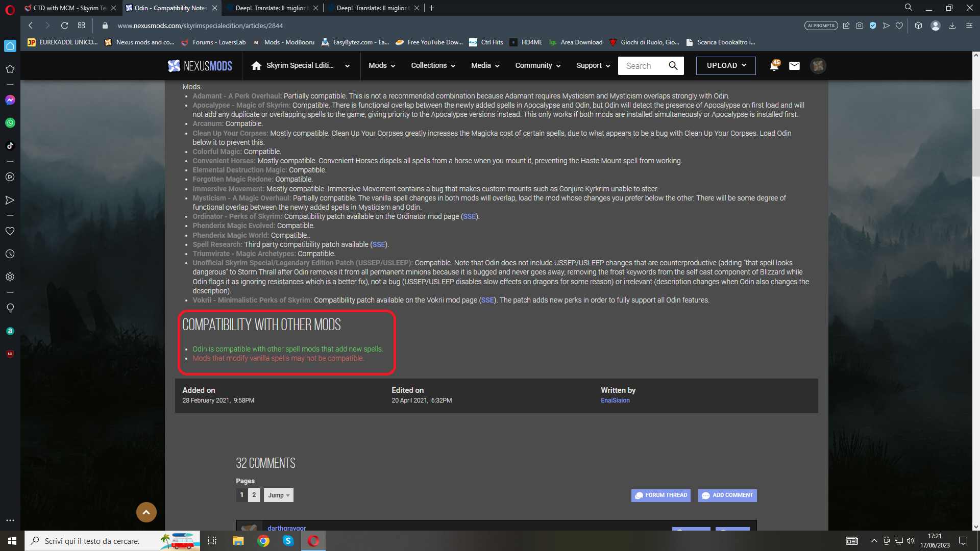Open author EnaiSiaion's profile link
The width and height of the screenshot is (980, 551).
[x=615, y=400]
